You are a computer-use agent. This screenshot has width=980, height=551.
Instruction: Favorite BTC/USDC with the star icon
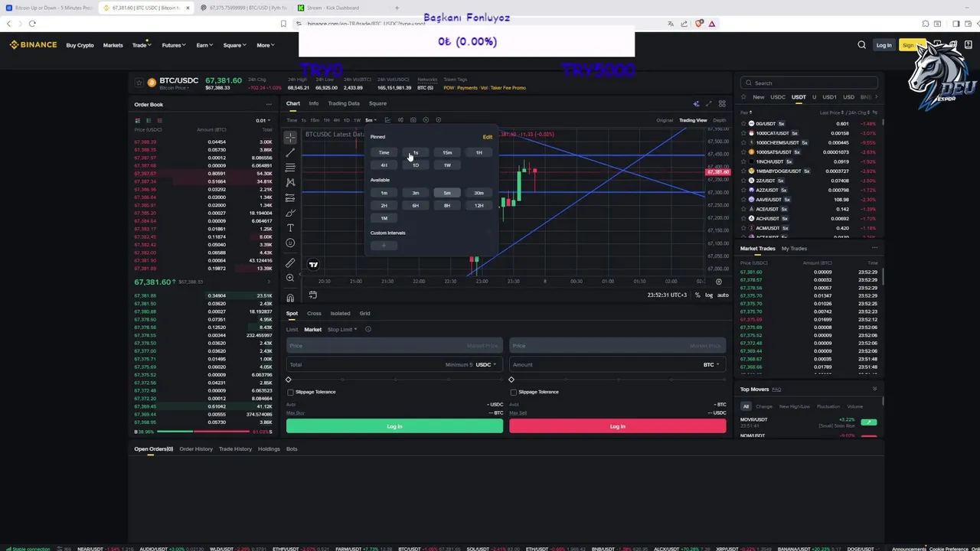(139, 83)
